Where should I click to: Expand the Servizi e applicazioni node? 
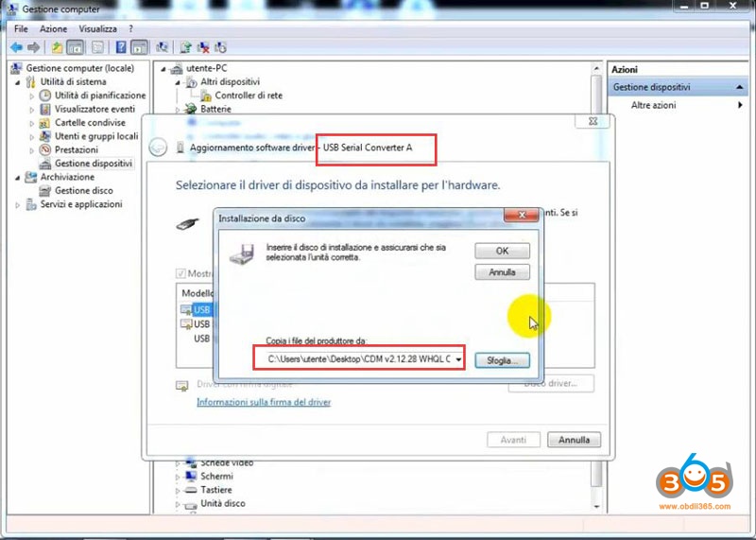point(18,204)
